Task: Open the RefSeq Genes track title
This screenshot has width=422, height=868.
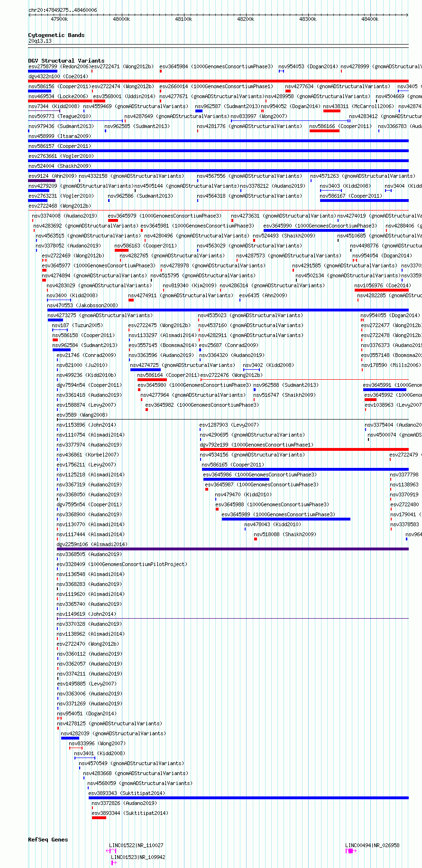Action: [x=48, y=840]
